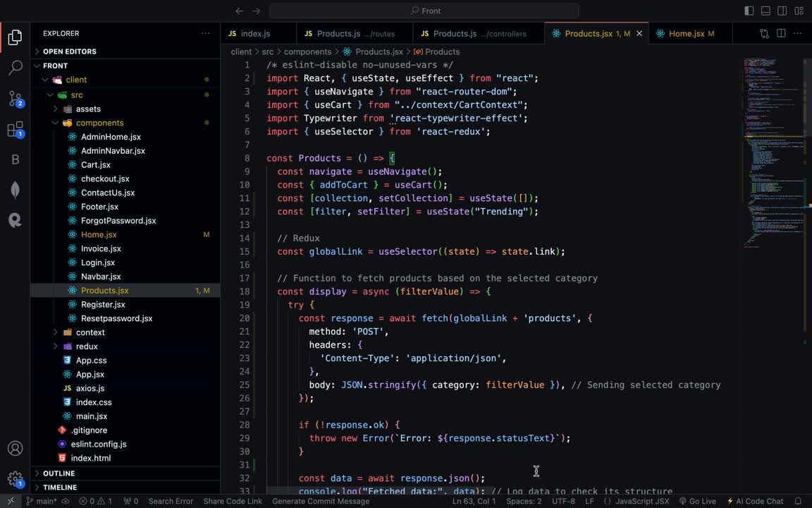812x508 pixels.
Task: Expand the Outline section
Action: click(x=125, y=473)
